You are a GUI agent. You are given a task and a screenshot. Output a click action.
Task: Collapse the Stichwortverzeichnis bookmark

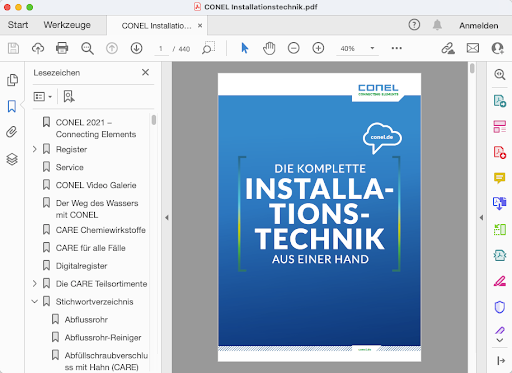35,302
